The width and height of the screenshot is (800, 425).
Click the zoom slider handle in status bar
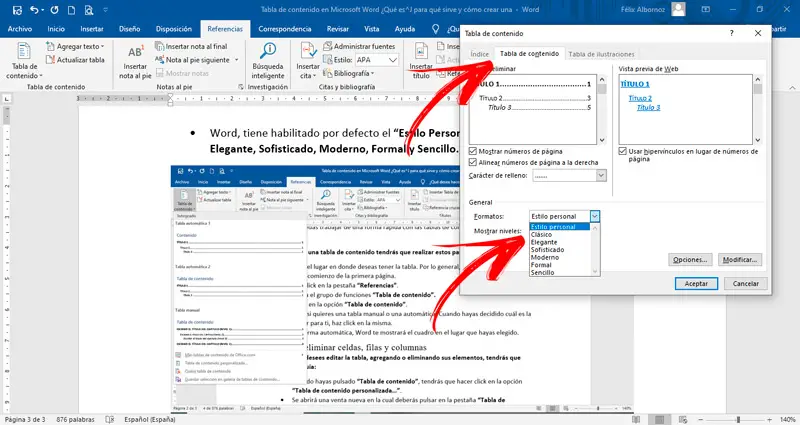tap(738, 419)
